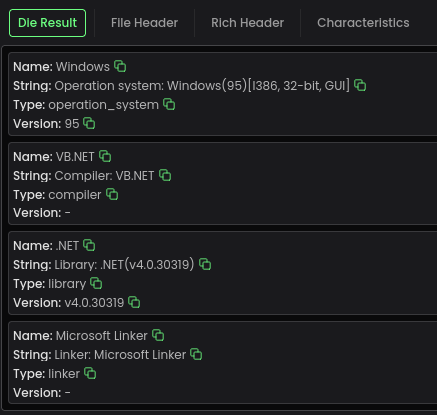Copy the operation_system type value

click(x=169, y=104)
